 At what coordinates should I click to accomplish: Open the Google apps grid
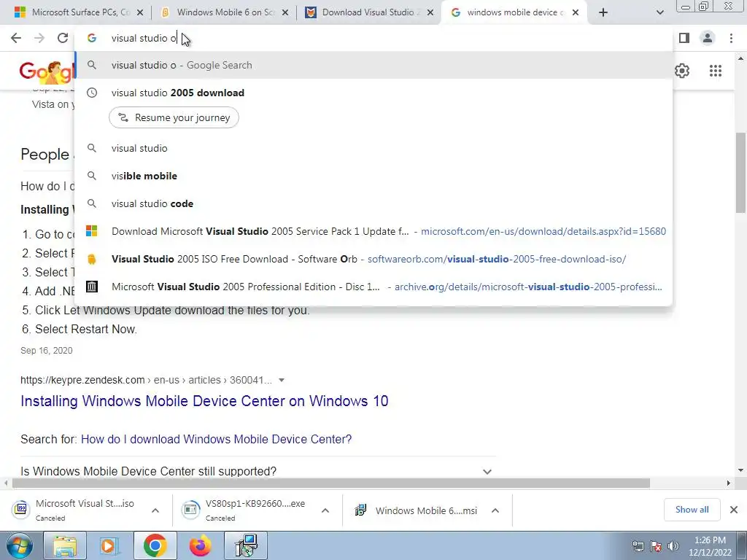point(716,71)
